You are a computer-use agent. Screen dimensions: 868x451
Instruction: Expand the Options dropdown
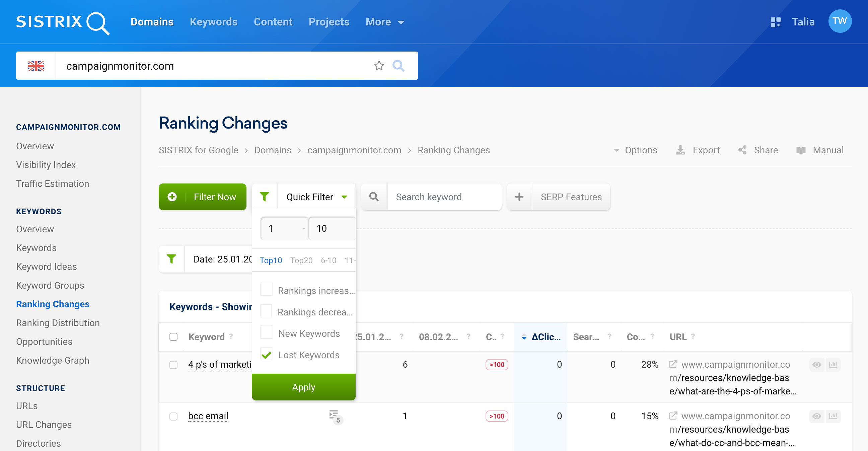(x=637, y=150)
